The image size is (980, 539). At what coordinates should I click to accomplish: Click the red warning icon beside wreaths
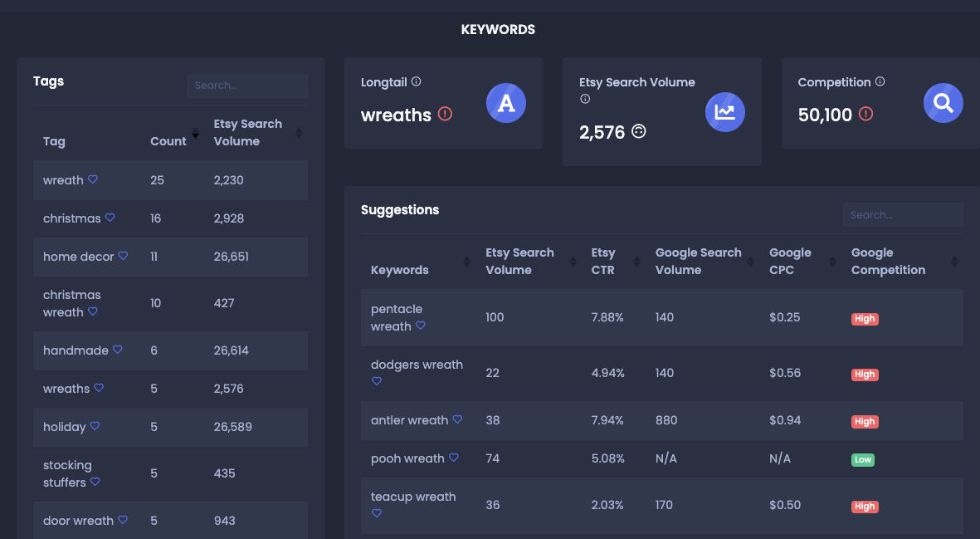(x=445, y=115)
